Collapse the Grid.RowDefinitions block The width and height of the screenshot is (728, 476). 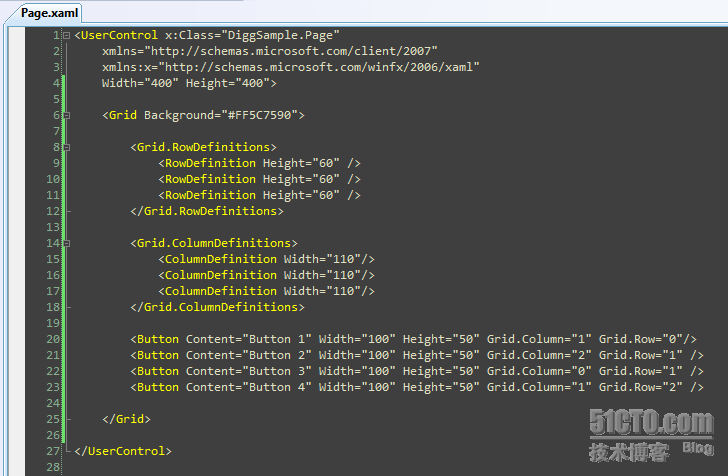tap(66, 147)
